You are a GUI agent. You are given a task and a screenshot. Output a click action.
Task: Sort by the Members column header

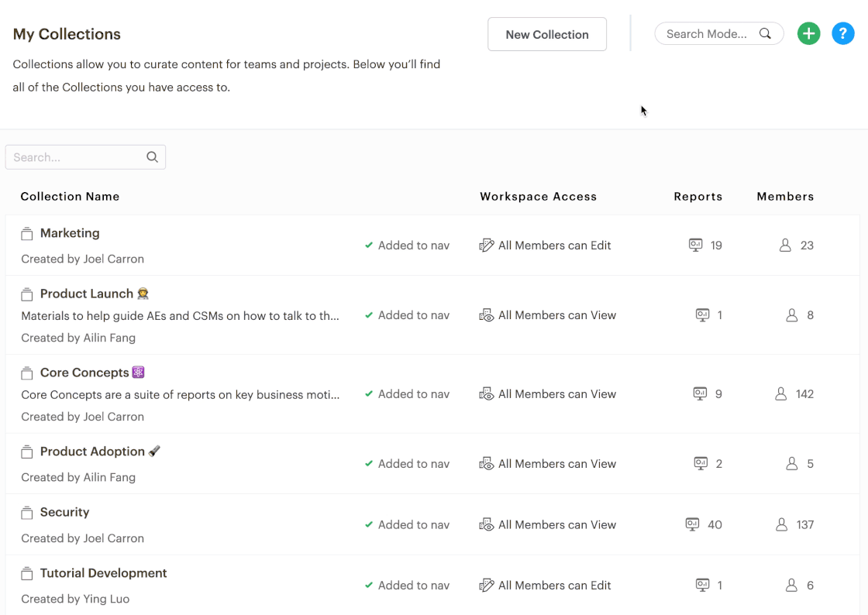pos(785,196)
